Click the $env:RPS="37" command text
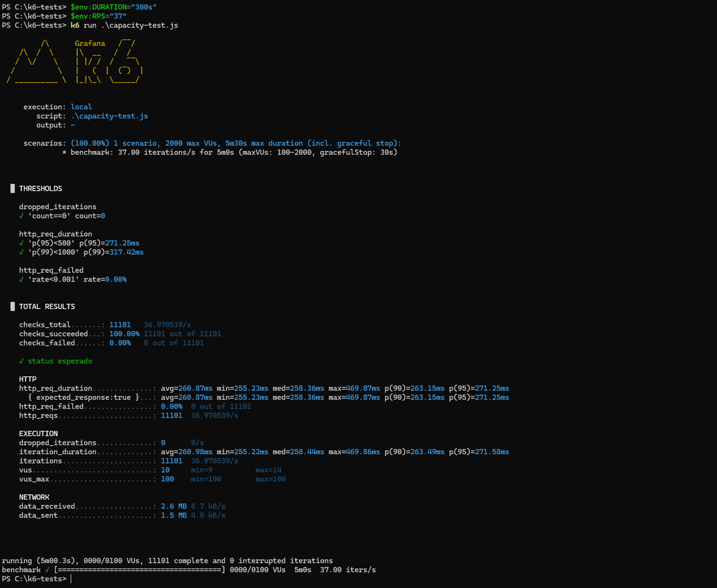 (x=98, y=16)
